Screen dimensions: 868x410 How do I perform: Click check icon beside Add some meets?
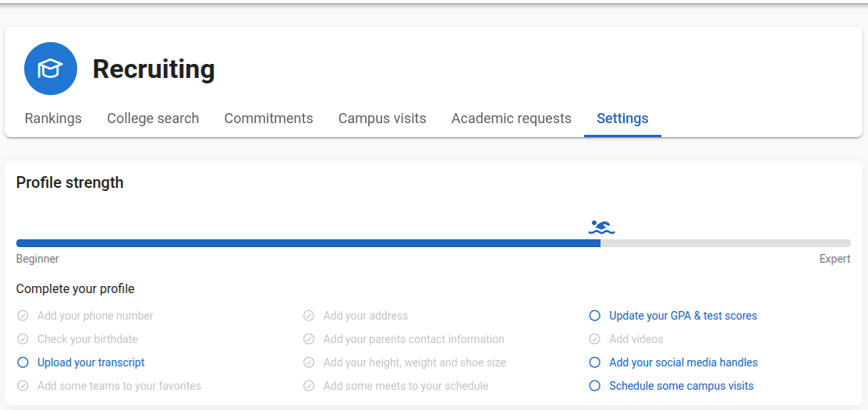point(309,386)
